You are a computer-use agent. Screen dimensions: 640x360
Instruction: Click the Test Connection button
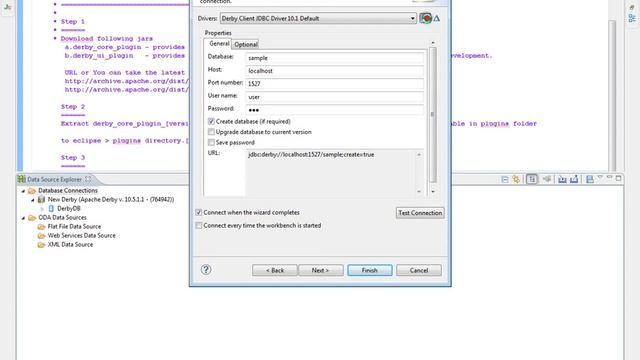coord(420,213)
